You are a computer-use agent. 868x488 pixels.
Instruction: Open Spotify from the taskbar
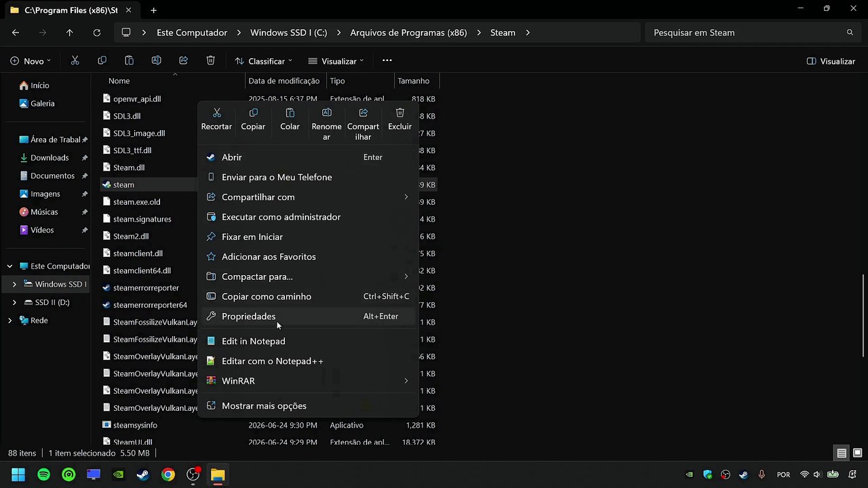[43, 474]
